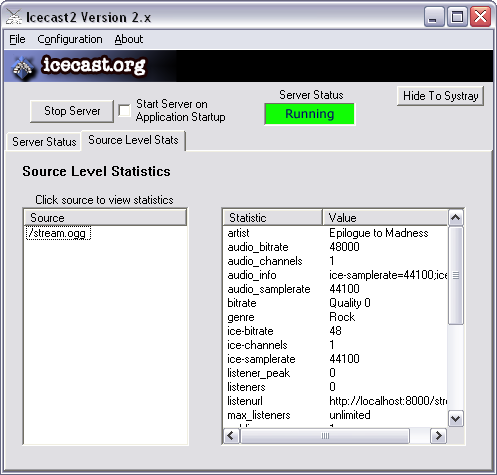Image resolution: width=497 pixels, height=475 pixels.
Task: Select the /stream.ogg source
Action: (58, 233)
